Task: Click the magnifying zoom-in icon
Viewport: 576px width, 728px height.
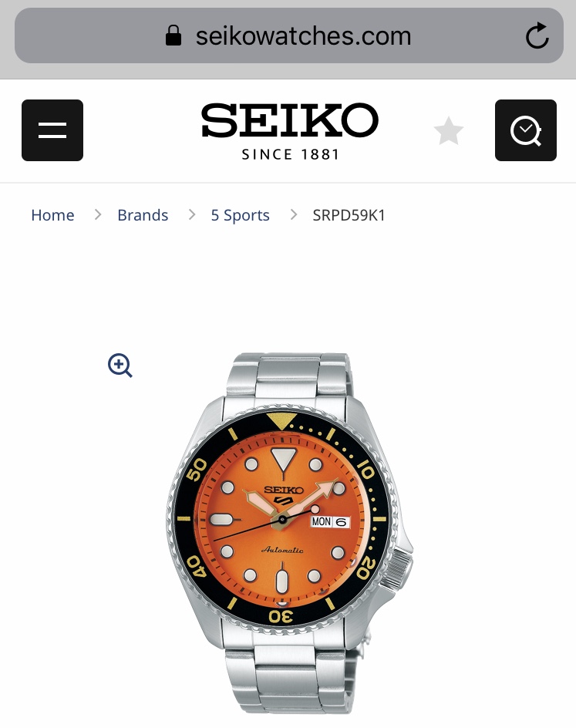Action: (x=120, y=366)
